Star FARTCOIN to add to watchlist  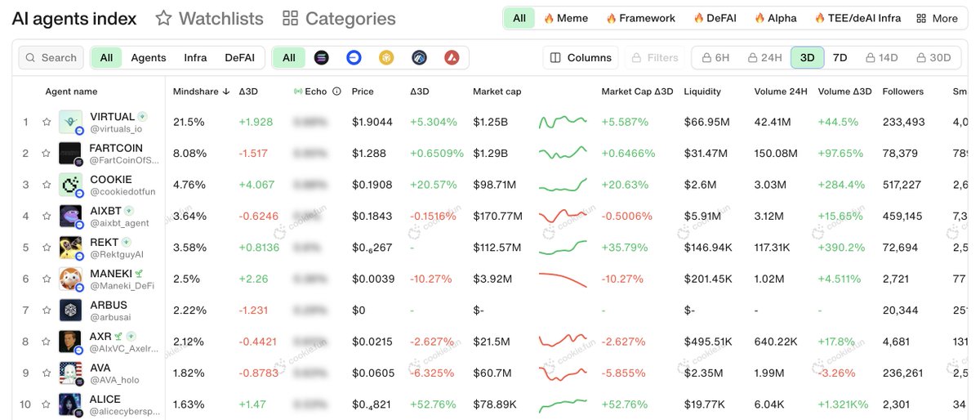pyautogui.click(x=47, y=154)
